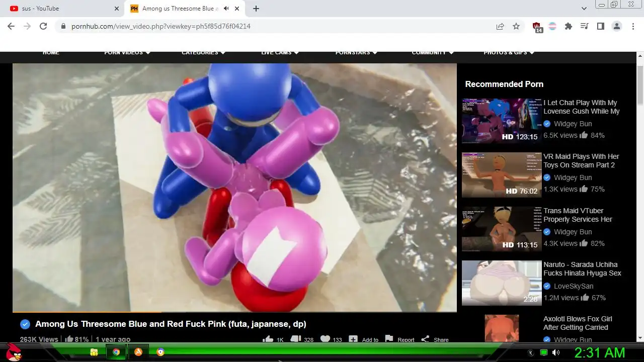Viewport: 644px width, 362px height.
Task: Open the Chrome three-dot menu
Action: [x=633, y=26]
